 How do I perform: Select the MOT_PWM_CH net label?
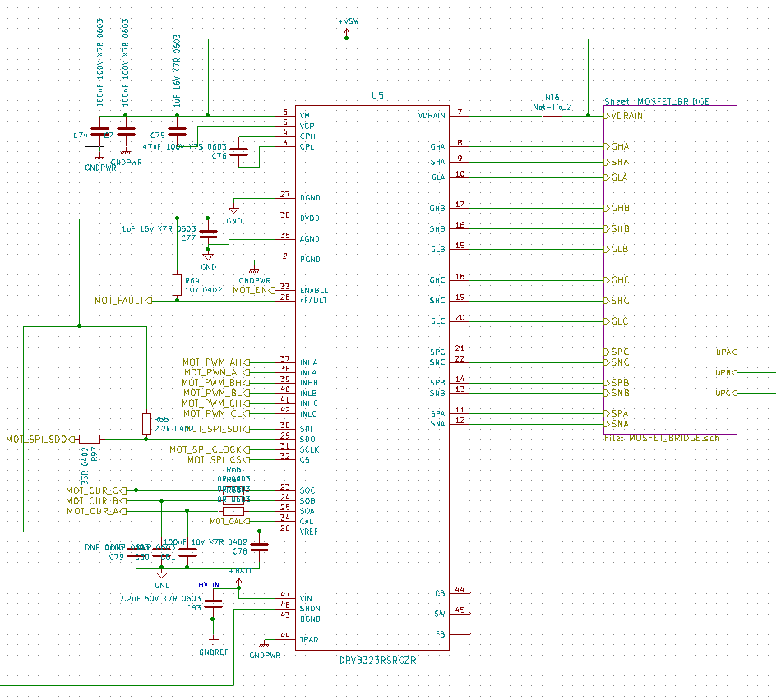(x=215, y=403)
